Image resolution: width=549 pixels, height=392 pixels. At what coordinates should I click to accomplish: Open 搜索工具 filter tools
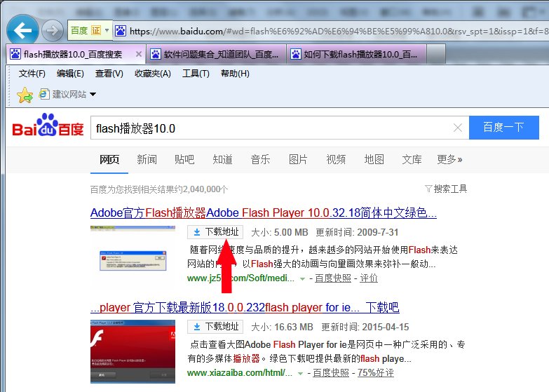pyautogui.click(x=446, y=189)
